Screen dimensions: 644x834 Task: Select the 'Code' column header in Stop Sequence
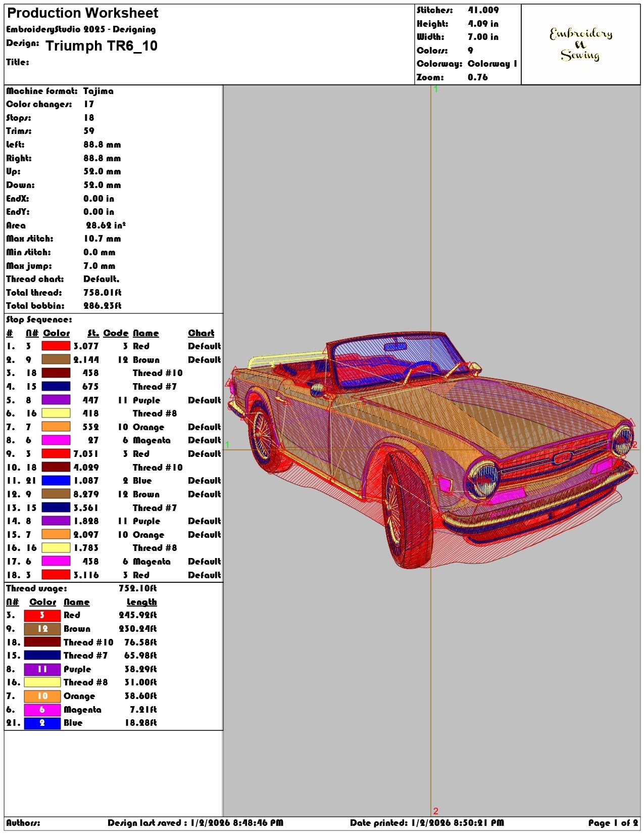click(116, 333)
